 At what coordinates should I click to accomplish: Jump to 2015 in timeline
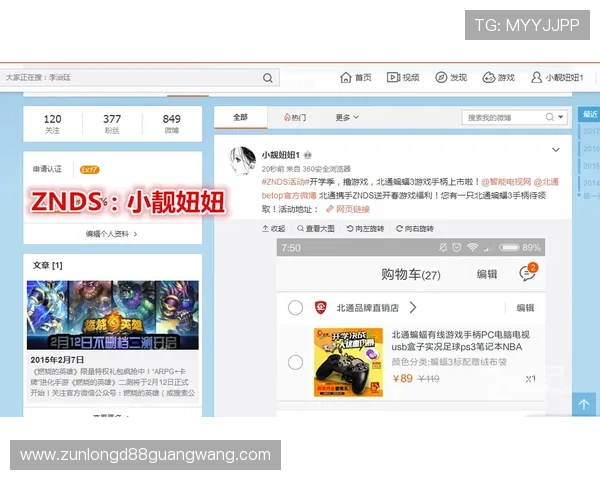[x=592, y=166]
